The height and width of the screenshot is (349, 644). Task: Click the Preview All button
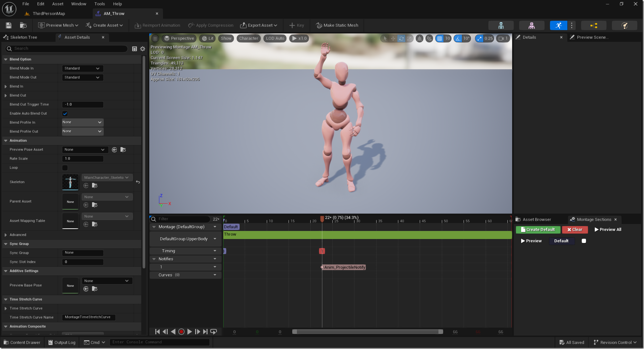pos(608,230)
